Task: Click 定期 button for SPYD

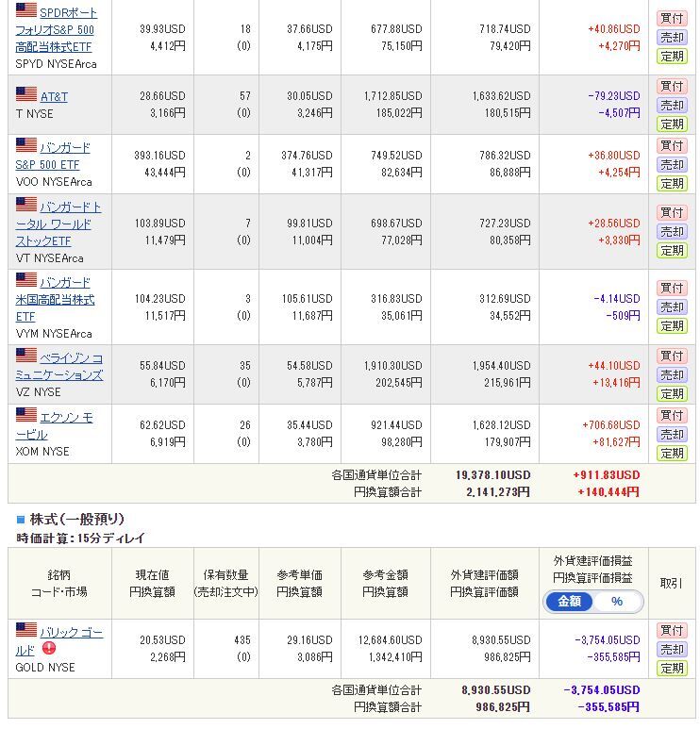Action: point(672,57)
